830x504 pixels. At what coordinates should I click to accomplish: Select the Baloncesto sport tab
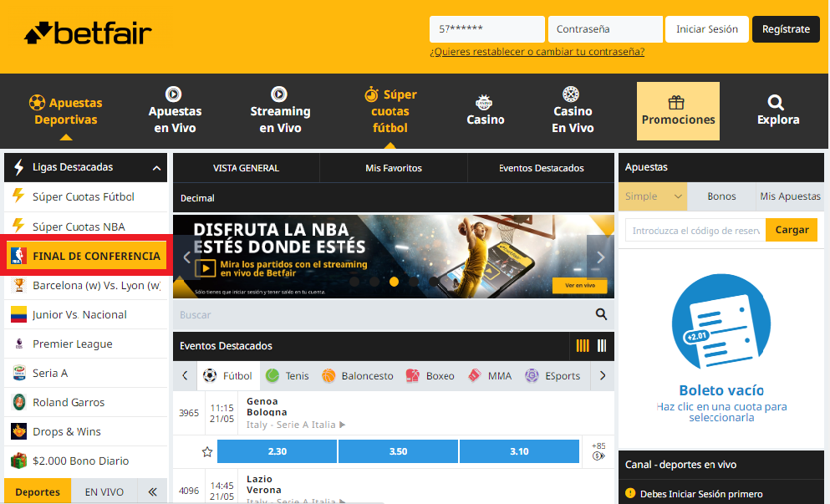358,376
